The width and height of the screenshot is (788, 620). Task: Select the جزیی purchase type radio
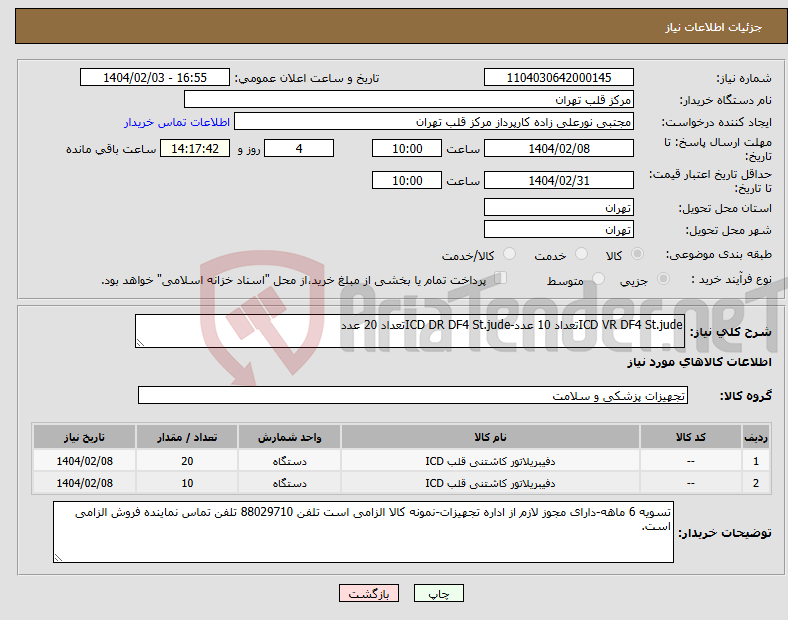click(x=663, y=279)
